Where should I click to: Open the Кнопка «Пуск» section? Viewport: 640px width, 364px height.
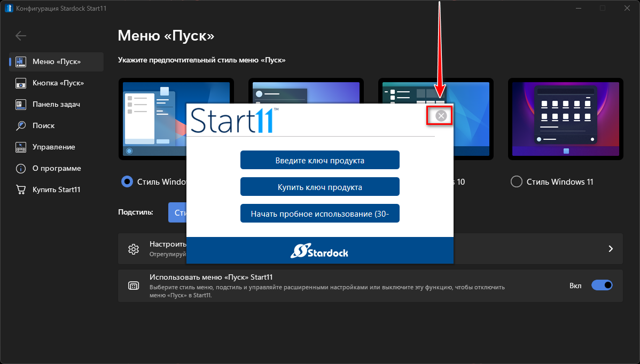(56, 83)
